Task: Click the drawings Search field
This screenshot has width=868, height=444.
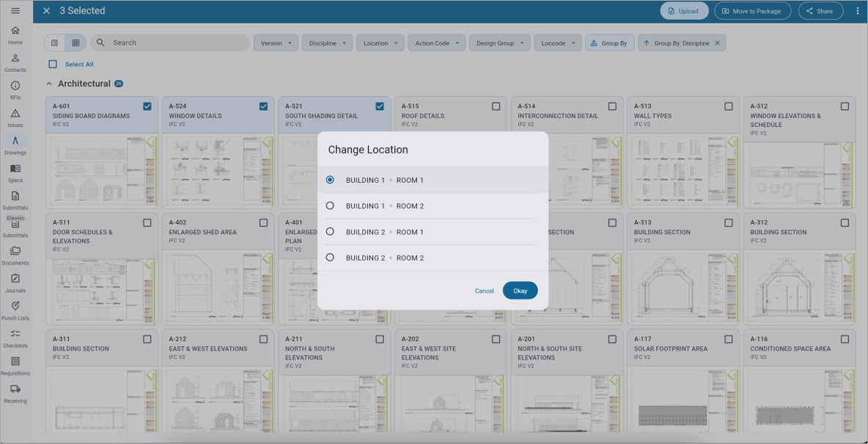Action: tap(170, 43)
